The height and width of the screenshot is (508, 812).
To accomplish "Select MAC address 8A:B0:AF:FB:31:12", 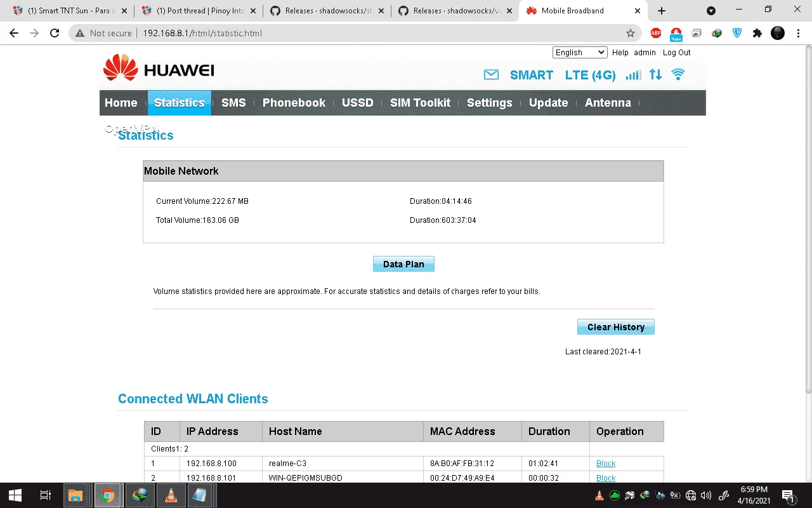I will pyautogui.click(x=462, y=464).
